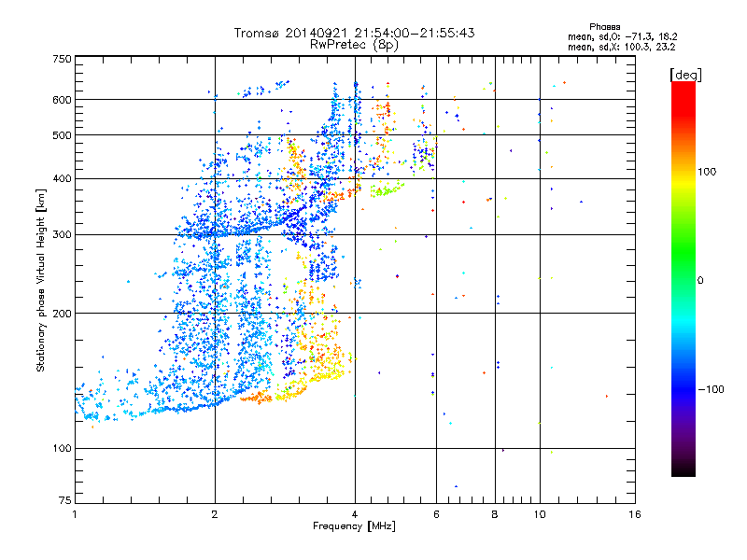Screen dimensions: 747x560
Task: Click the y-axis tick label '750'
Action: tap(62, 59)
